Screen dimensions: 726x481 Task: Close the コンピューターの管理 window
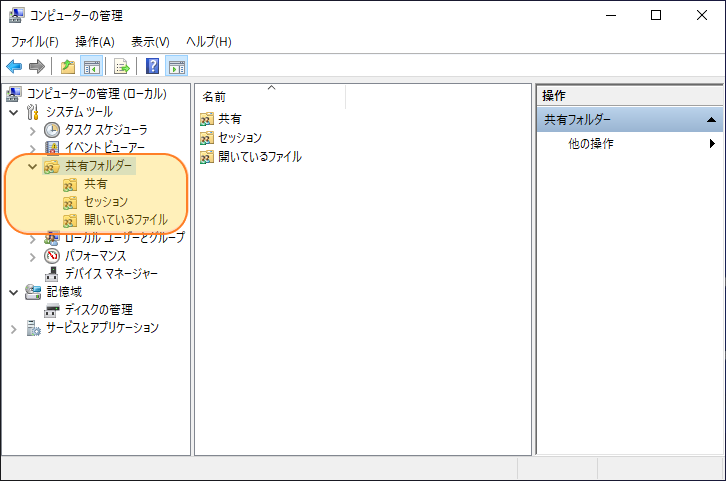[702, 15]
